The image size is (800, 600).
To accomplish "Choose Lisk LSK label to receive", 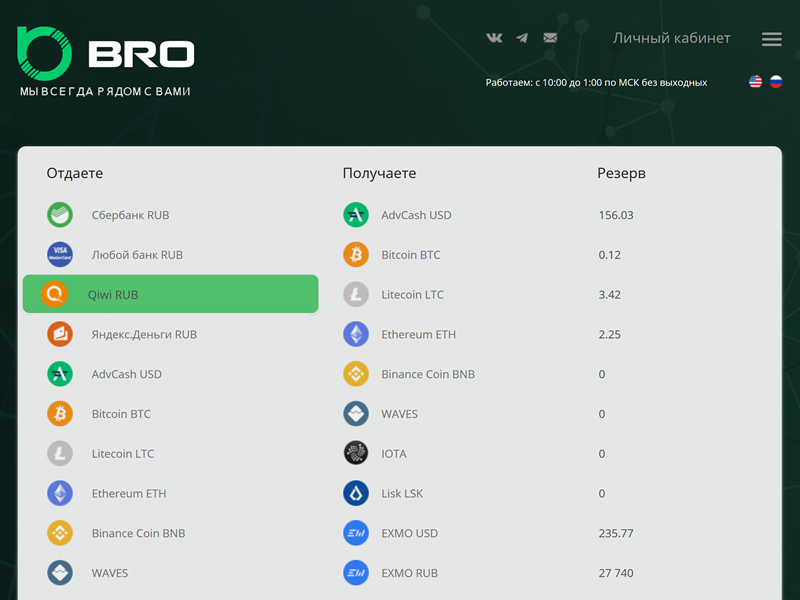I will coord(402,494).
